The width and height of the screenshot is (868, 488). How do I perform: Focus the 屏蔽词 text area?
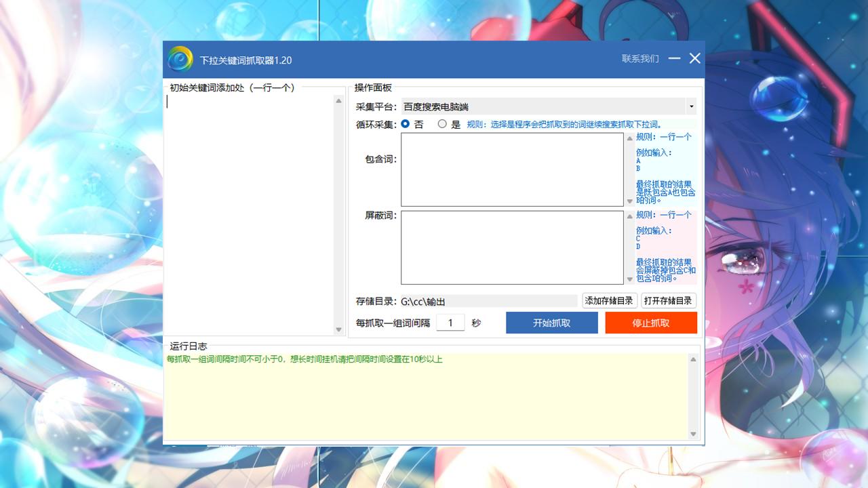(x=512, y=247)
